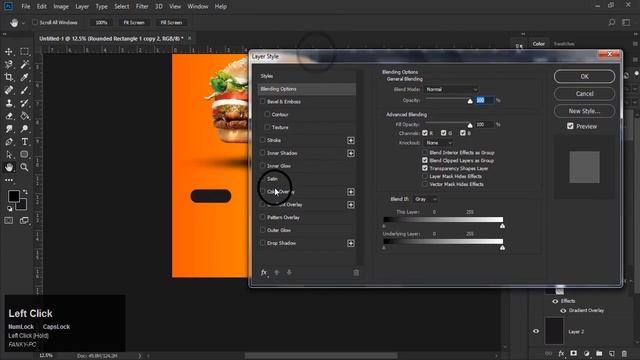Open the Blend Mode dropdown
This screenshot has width=640, height=360.
451,89
